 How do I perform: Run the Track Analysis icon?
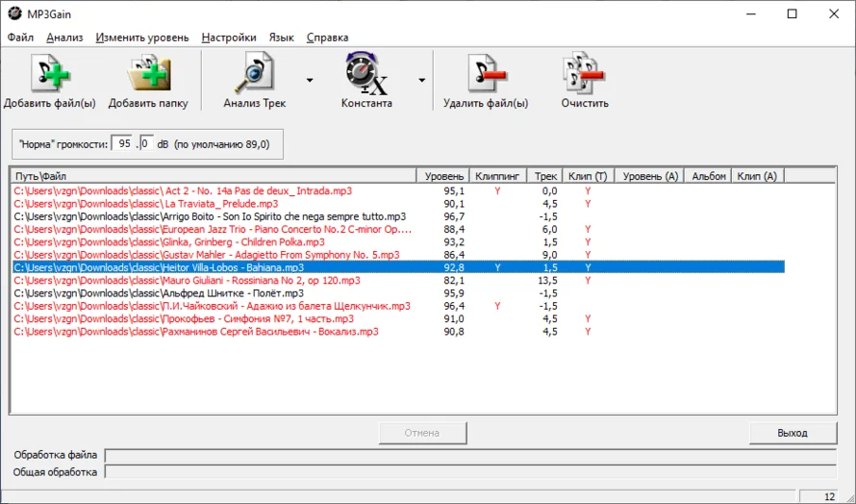click(254, 75)
